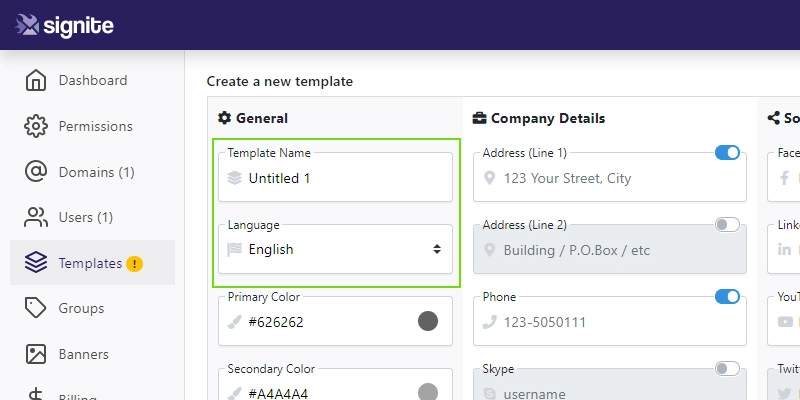Open the Language dropdown showing English
Image resolution: width=800 pixels, height=400 pixels.
[x=335, y=249]
